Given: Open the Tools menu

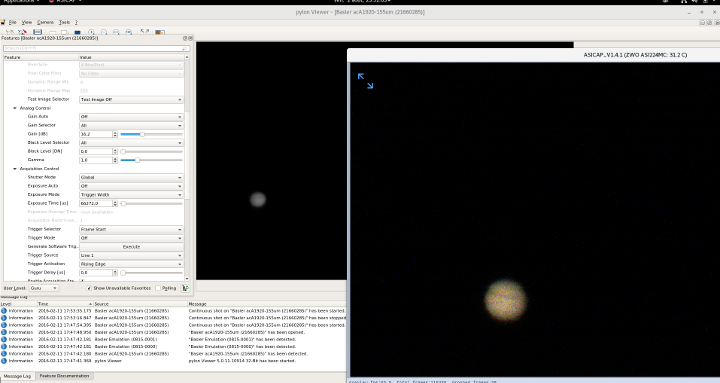Looking at the screenshot, I should pos(64,22).
